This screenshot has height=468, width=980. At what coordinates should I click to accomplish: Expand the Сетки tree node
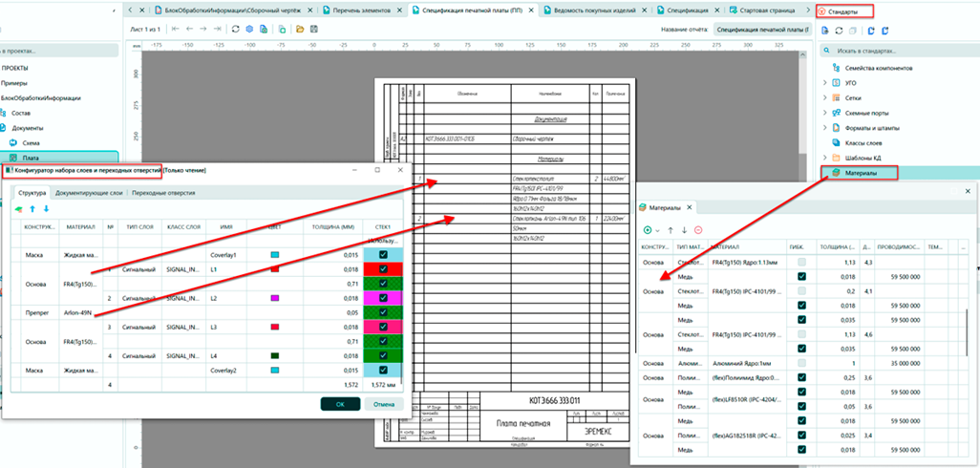click(x=825, y=98)
